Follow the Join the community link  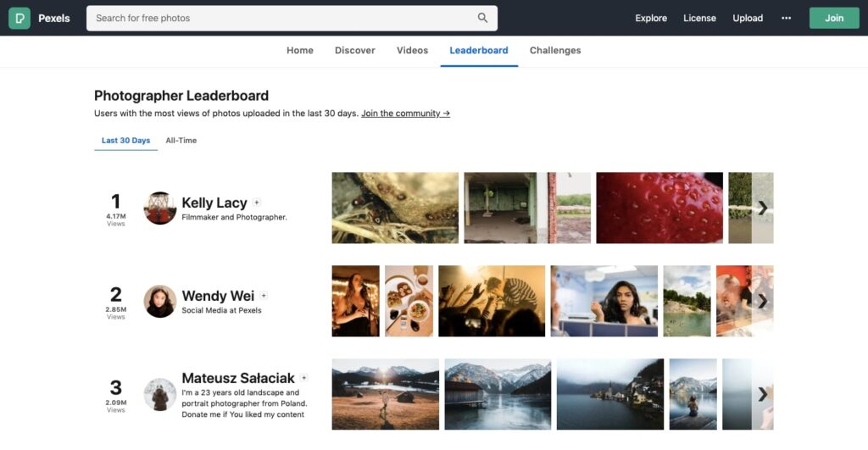(x=405, y=114)
